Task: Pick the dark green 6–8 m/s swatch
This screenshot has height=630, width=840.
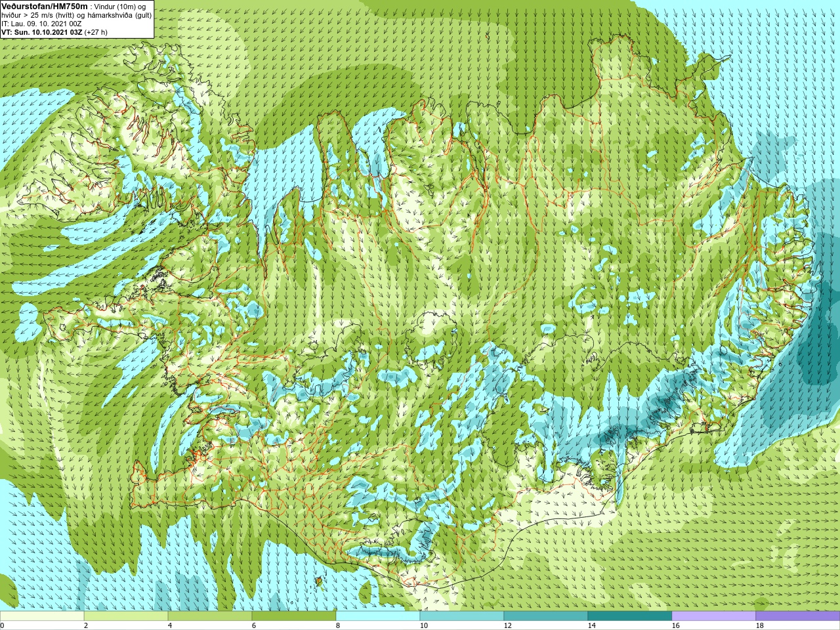Action: [x=294, y=616]
